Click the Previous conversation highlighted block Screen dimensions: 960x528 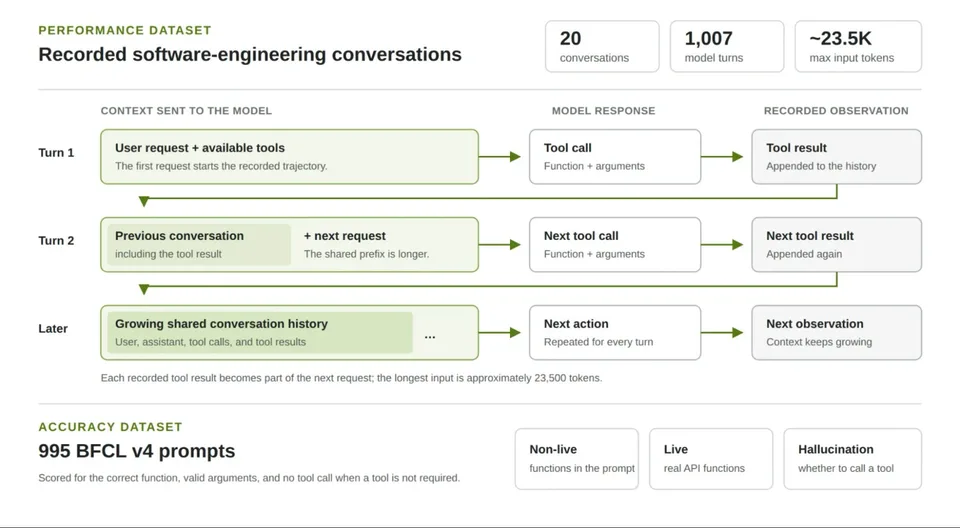pos(198,244)
